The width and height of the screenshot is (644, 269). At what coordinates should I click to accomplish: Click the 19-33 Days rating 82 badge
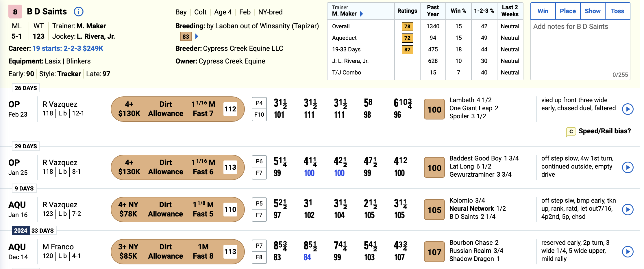(407, 49)
